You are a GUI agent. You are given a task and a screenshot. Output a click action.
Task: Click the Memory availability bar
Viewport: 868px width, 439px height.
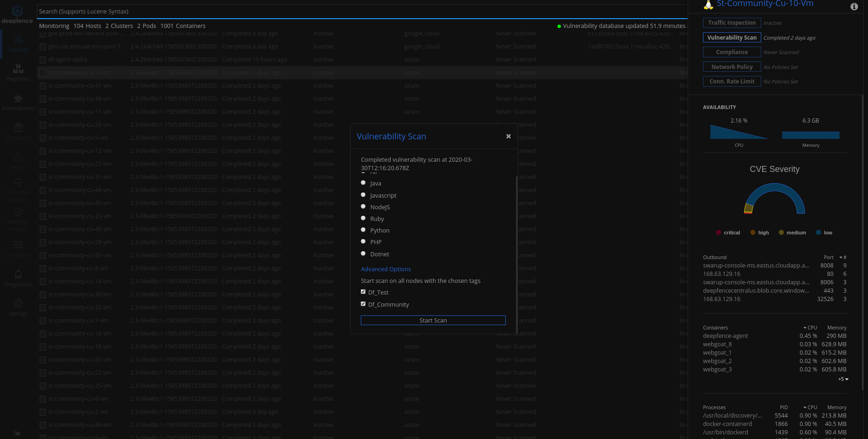point(811,135)
